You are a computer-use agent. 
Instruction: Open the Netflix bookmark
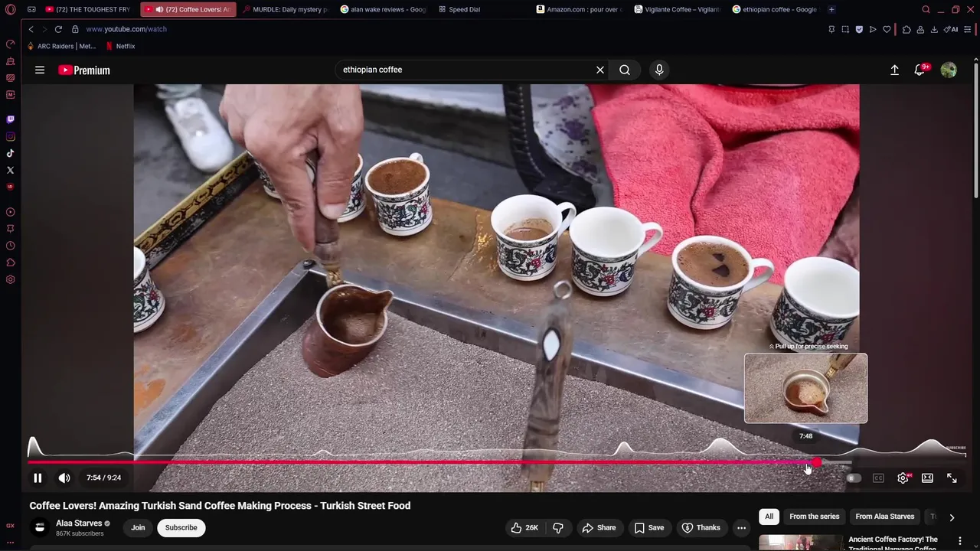click(120, 46)
